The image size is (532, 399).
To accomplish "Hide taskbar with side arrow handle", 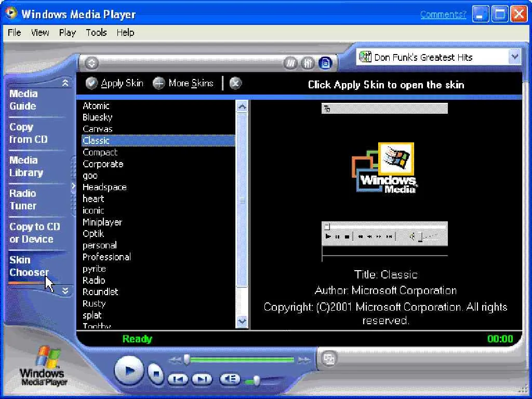I will coord(73,185).
